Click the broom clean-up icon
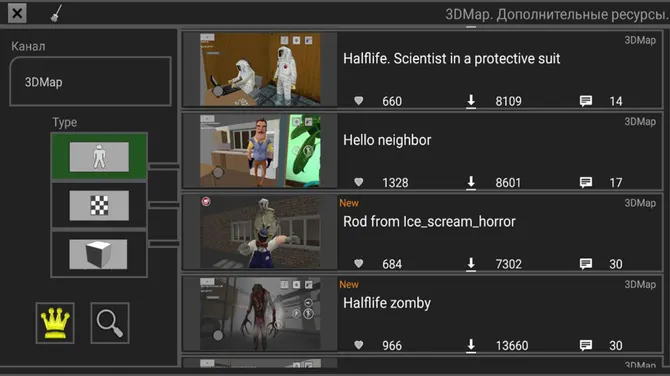 [x=56, y=13]
